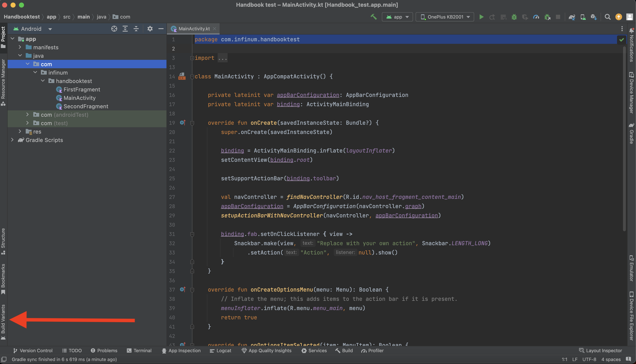Open Layout Inspector button
The width and height of the screenshot is (636, 364).
(x=600, y=351)
